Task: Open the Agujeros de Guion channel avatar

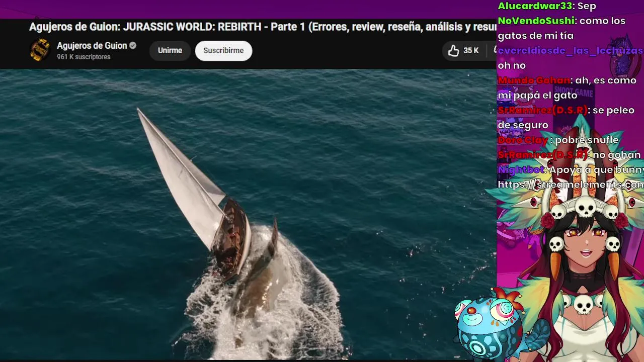Action: point(40,50)
